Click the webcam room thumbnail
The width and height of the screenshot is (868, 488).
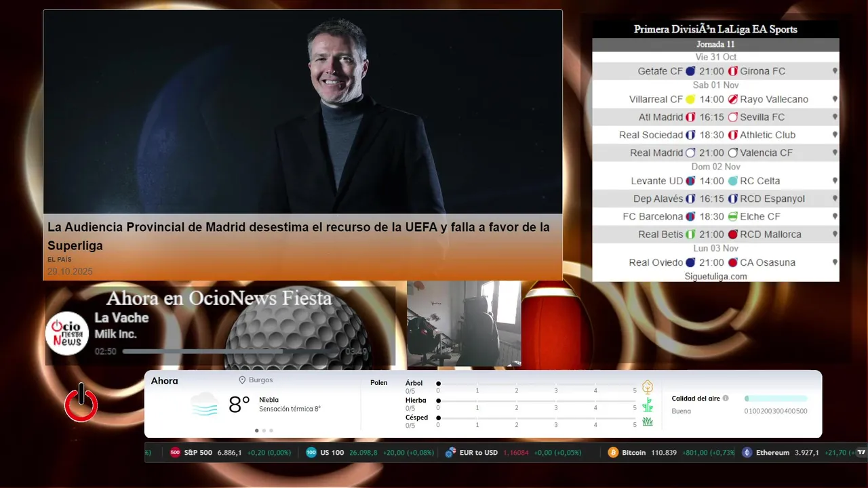coord(464,323)
